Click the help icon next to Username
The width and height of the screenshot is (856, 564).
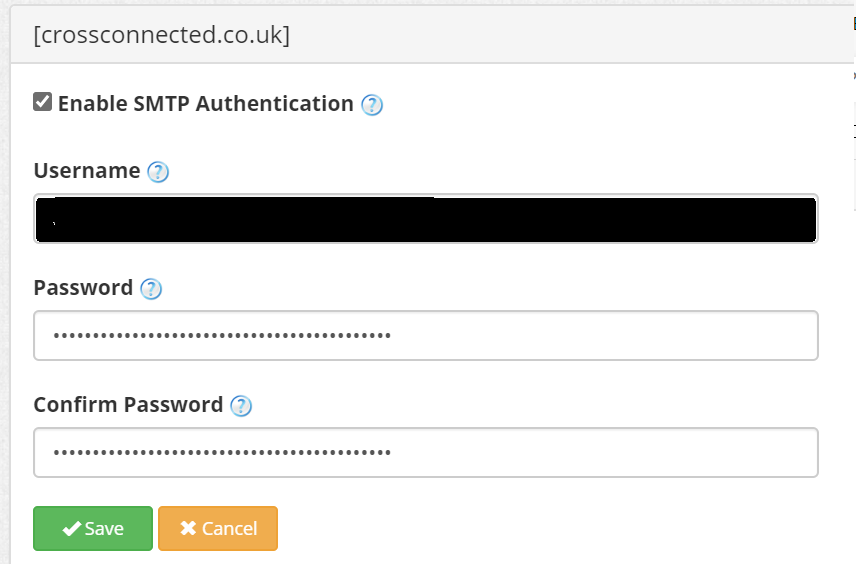158,172
